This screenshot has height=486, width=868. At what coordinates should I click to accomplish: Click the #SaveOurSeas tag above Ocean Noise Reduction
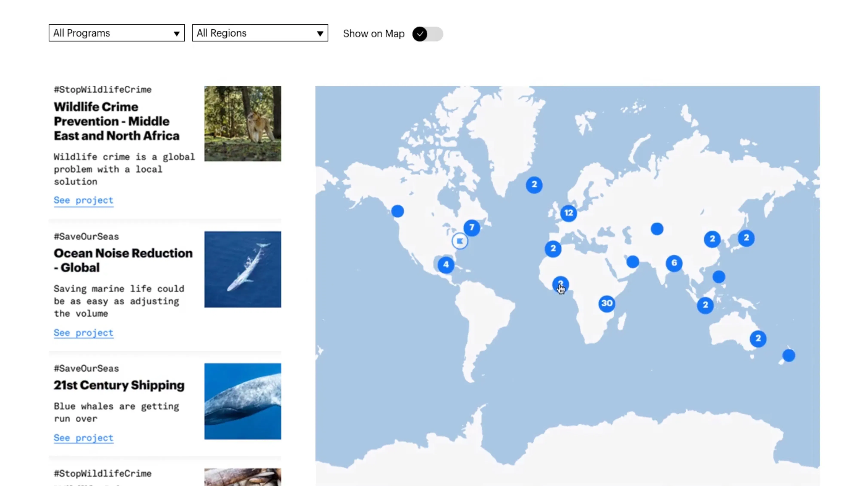(86, 237)
